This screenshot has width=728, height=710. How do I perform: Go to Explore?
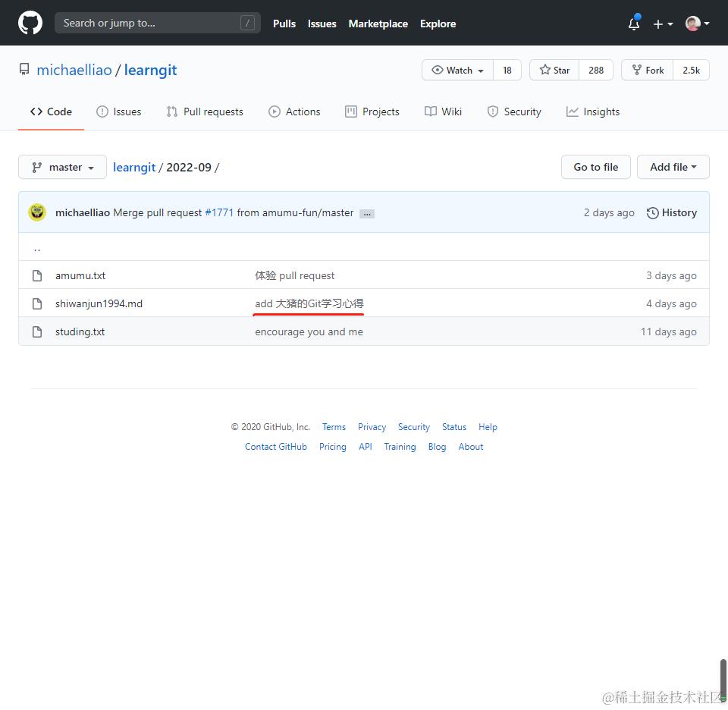click(438, 24)
